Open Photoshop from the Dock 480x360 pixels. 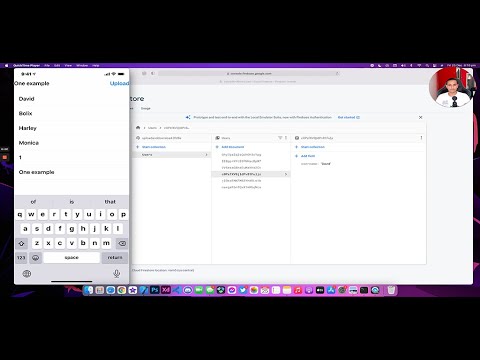click(155, 290)
